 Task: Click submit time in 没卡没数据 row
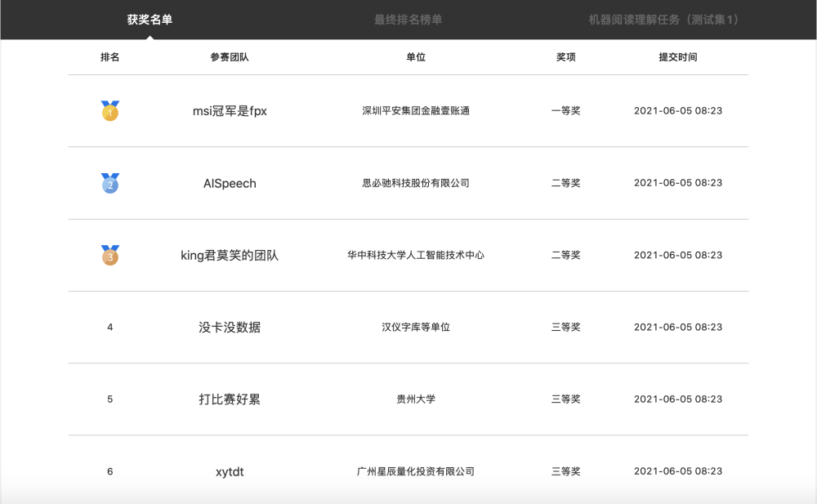(678, 327)
